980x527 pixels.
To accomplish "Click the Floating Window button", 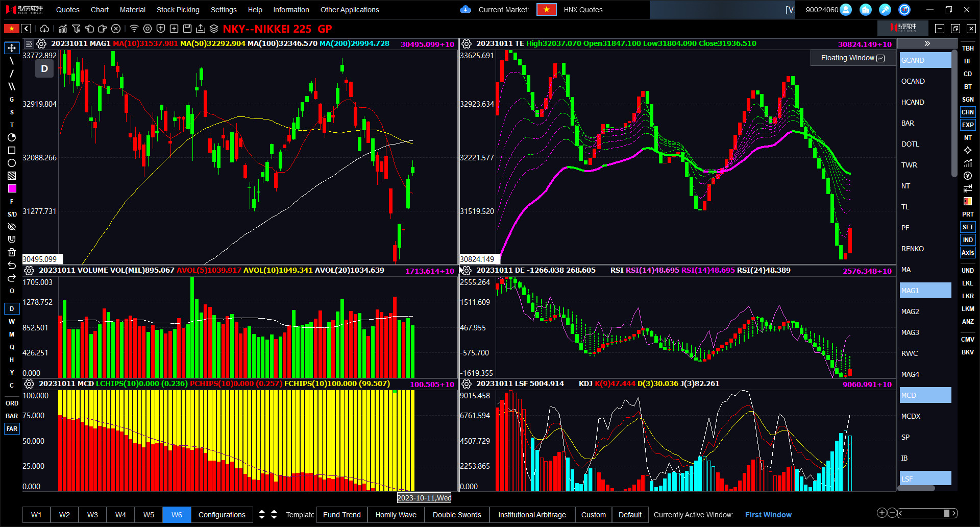I will (x=852, y=58).
